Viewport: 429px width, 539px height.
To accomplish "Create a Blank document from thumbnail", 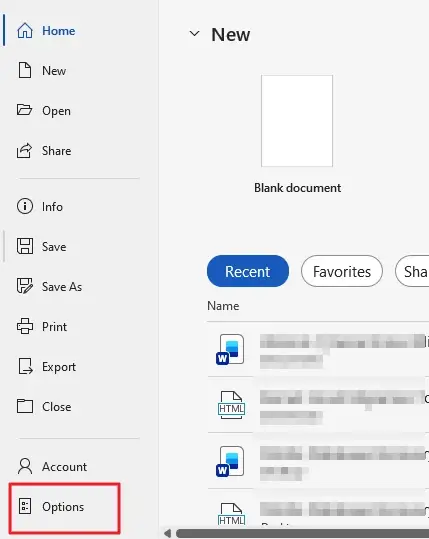I will click(297, 121).
